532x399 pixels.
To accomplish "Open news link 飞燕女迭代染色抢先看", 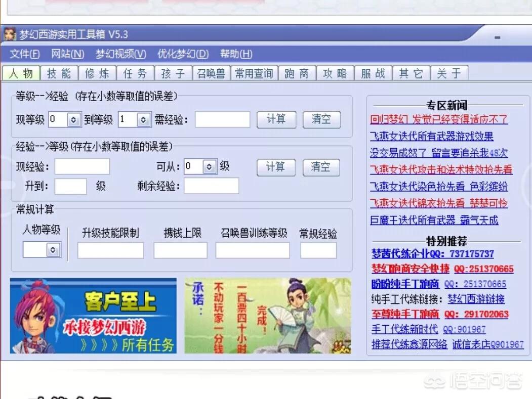I will pos(439,187).
